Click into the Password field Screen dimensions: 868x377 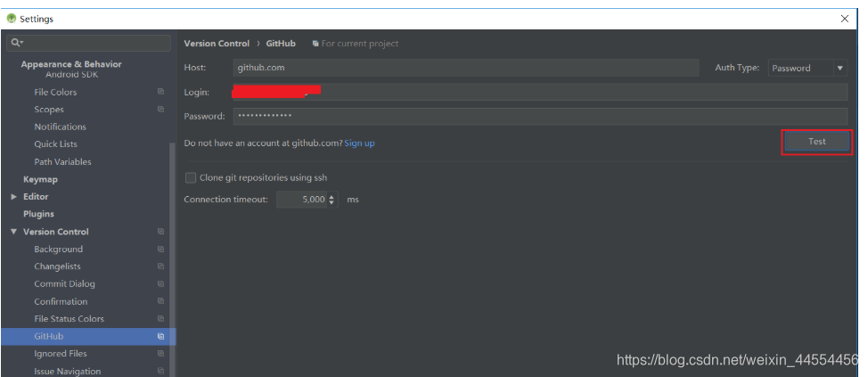(540, 116)
